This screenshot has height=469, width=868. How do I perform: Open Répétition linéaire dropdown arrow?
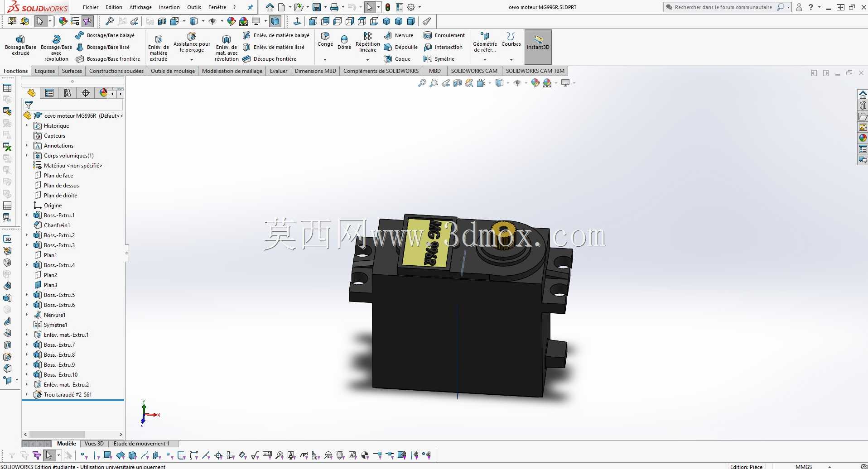pyautogui.click(x=367, y=59)
